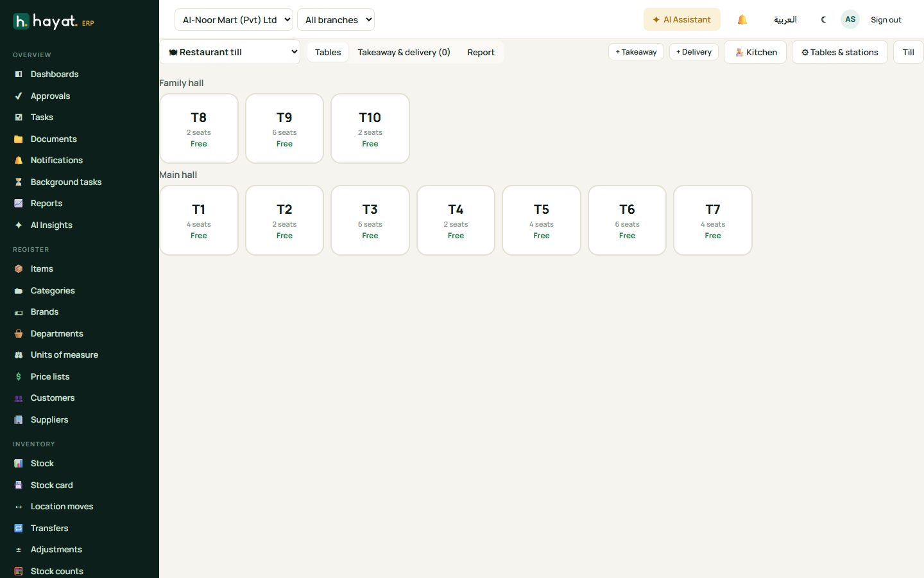Click the hayat ERP logo
924x578 pixels.
53,22
